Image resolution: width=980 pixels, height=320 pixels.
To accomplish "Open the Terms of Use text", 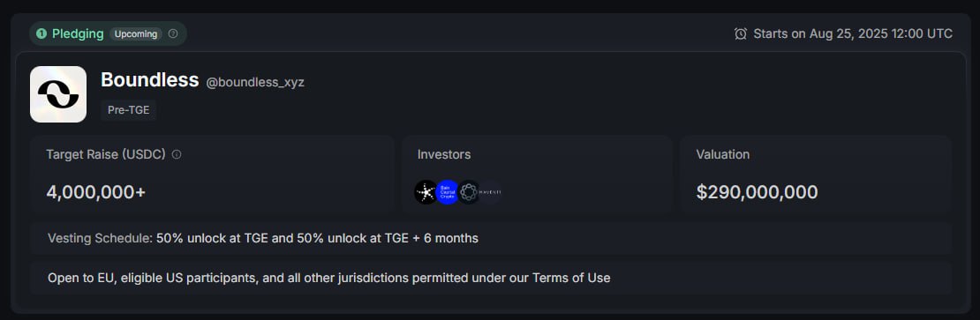I will pos(571,279).
